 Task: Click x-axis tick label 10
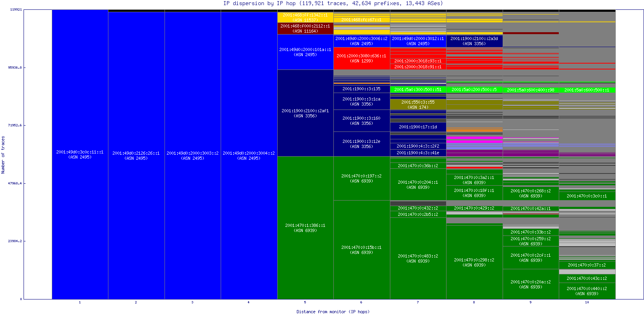pyautogui.click(x=587, y=302)
